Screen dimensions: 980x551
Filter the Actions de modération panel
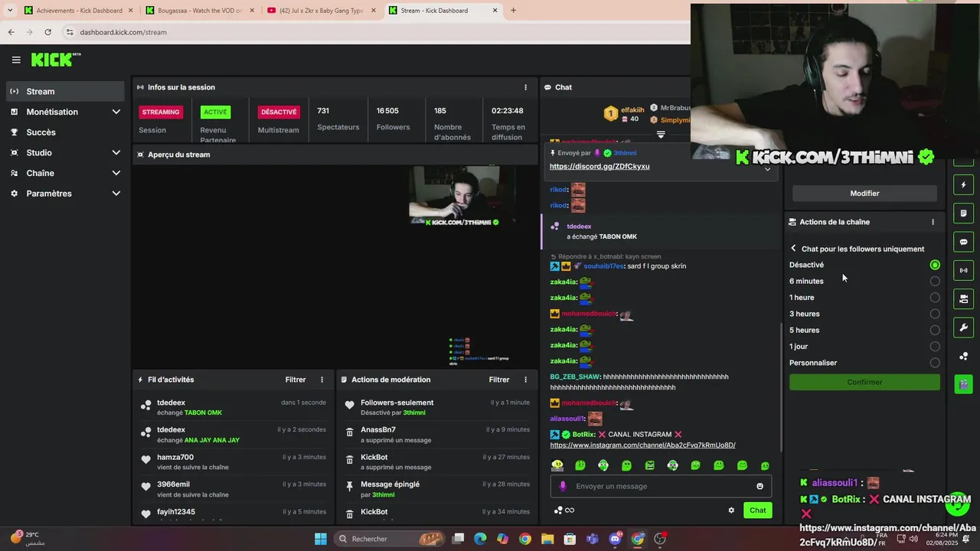coord(499,380)
